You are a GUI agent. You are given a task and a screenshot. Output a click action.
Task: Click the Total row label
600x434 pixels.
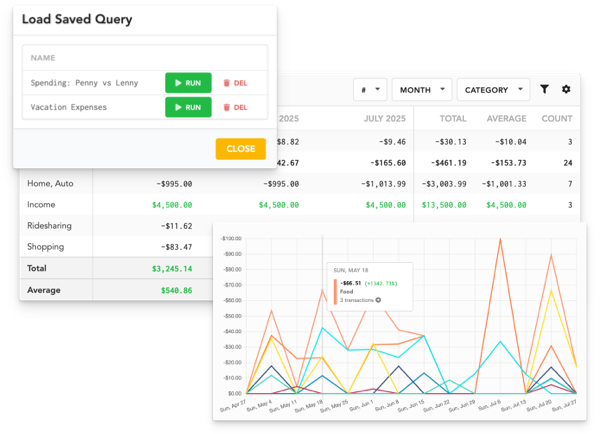37,268
